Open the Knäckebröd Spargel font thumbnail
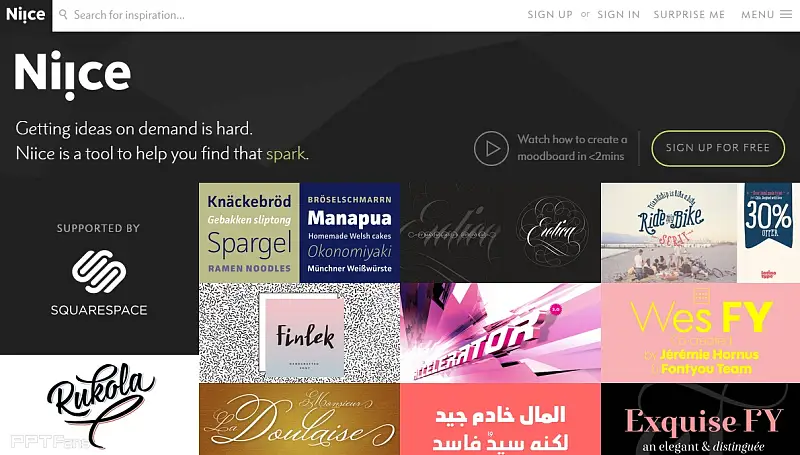This screenshot has height=455, width=800. point(249,233)
